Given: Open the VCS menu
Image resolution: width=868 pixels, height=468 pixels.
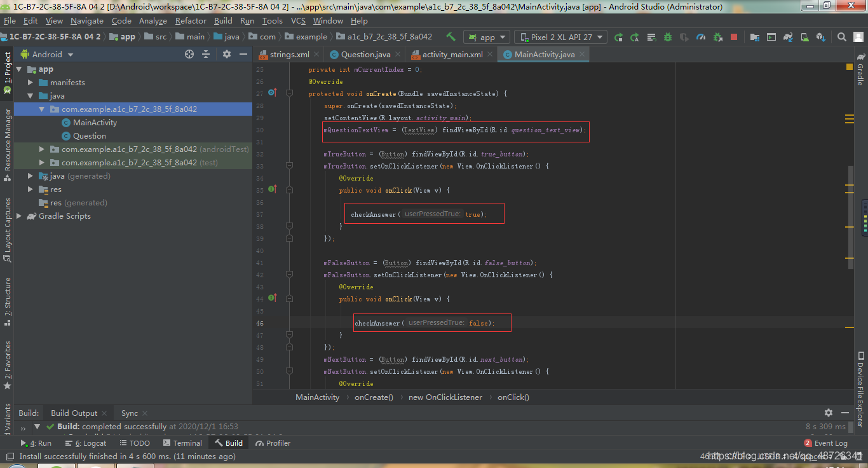Looking at the screenshot, I should pyautogui.click(x=298, y=21).
